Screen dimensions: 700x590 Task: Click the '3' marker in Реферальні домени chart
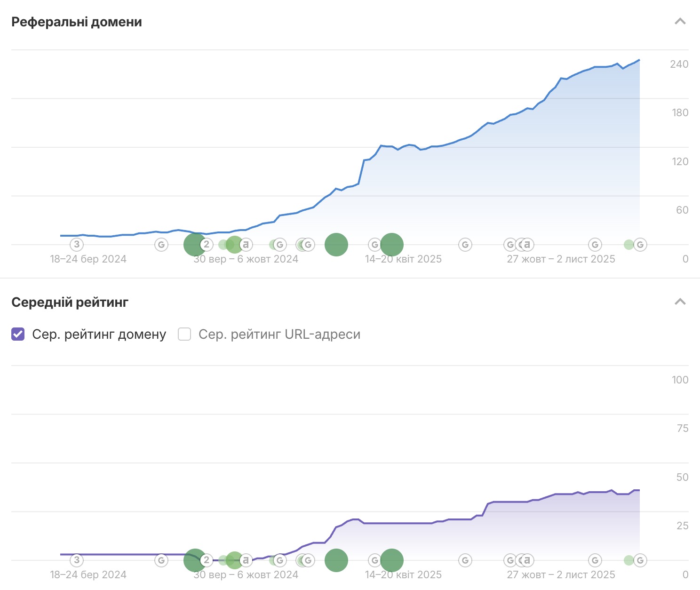77,245
